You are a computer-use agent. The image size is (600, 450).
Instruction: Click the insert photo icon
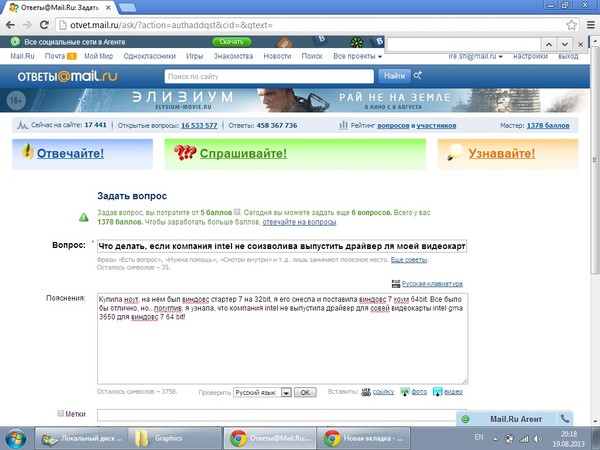tap(404, 392)
